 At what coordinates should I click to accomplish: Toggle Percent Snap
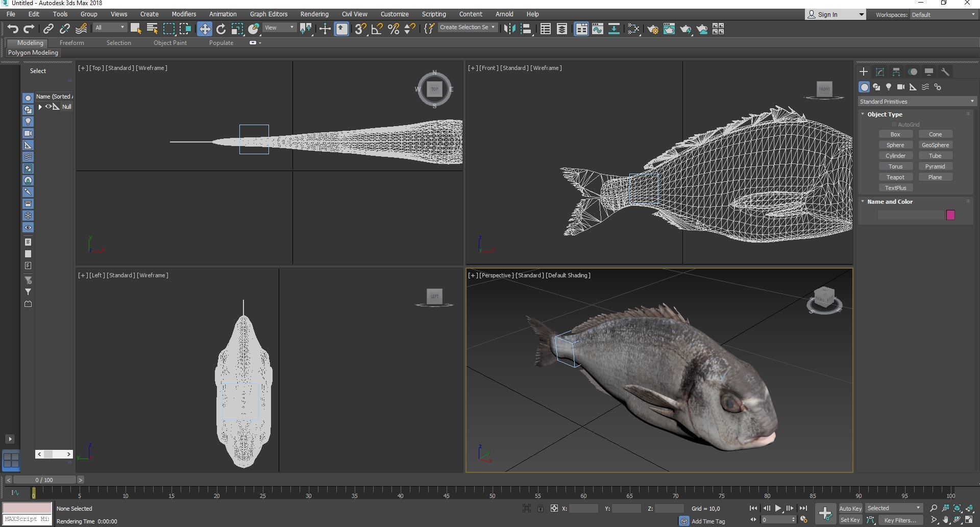(x=393, y=29)
